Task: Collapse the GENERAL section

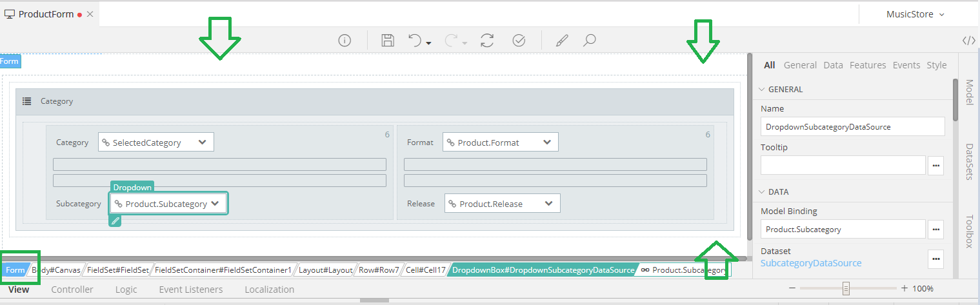Action: pos(762,90)
